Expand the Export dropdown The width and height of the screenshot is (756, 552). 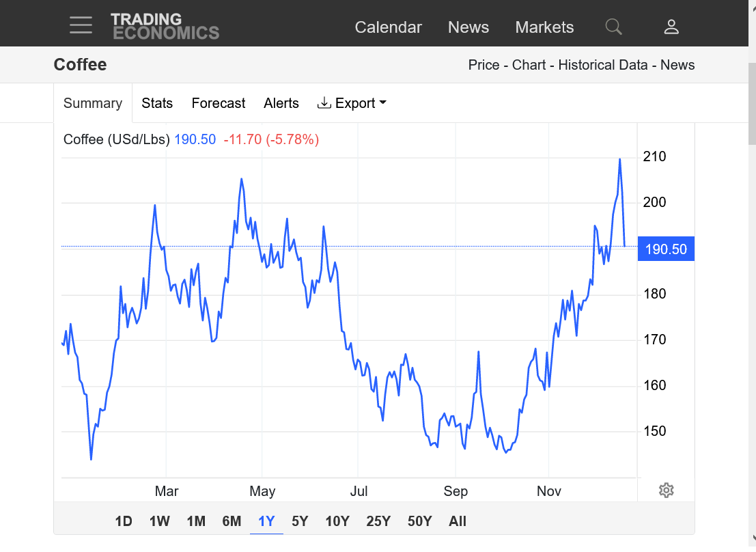pos(352,103)
